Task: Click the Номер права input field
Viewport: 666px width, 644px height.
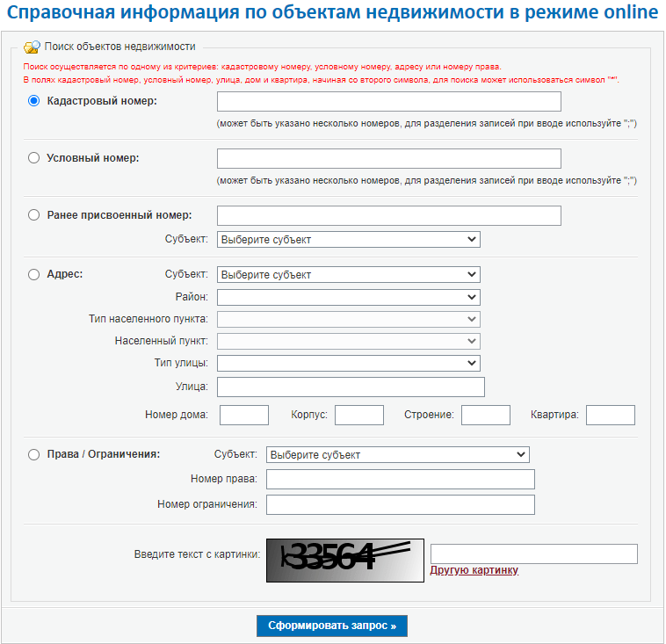Action: point(400,479)
